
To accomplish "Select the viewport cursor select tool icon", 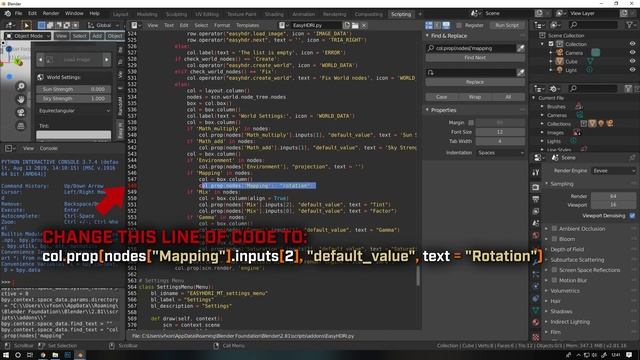I will (27, 25).
